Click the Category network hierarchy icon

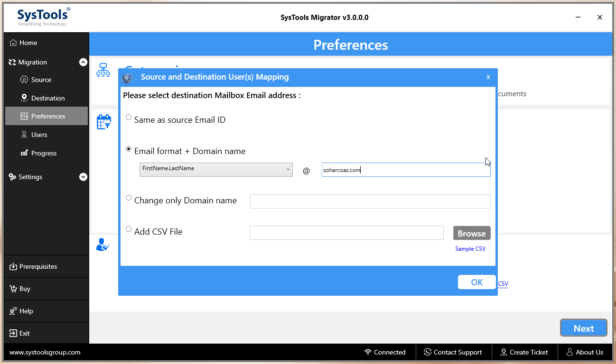[x=103, y=70]
